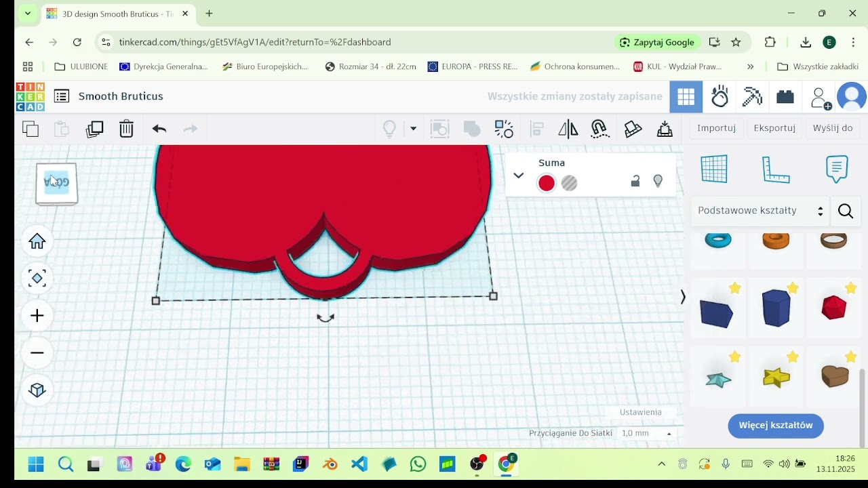Add the brown heart shape
The height and width of the screenshot is (488, 868).
tap(835, 376)
